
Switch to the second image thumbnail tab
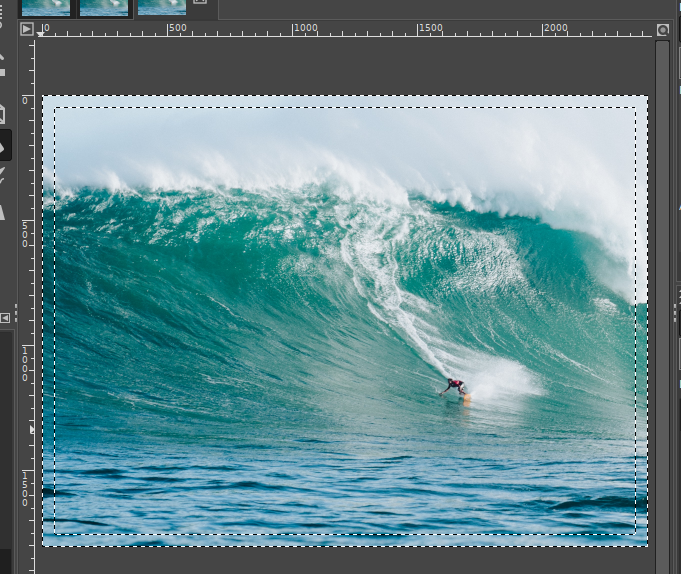coord(104,7)
